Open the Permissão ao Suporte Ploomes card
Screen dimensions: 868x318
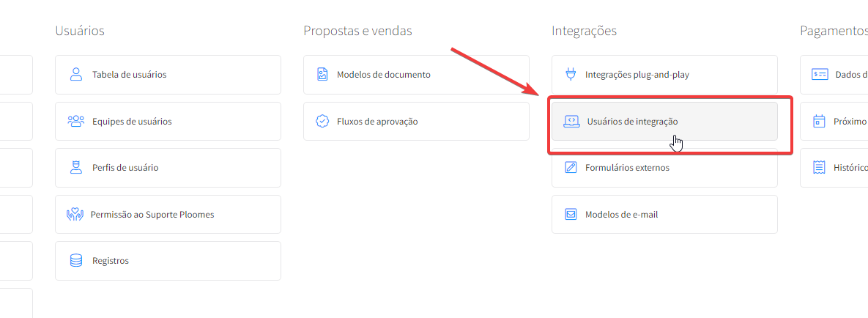coord(168,215)
